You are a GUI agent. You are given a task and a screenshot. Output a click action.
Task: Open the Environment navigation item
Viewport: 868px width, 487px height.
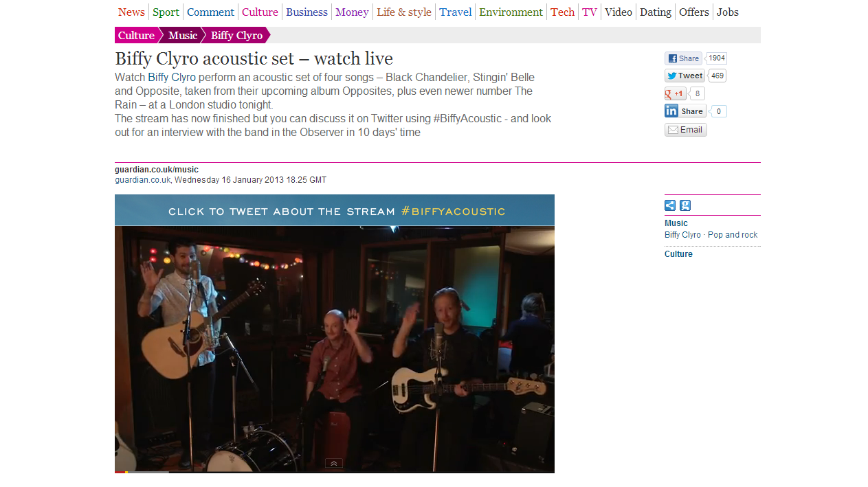click(511, 12)
